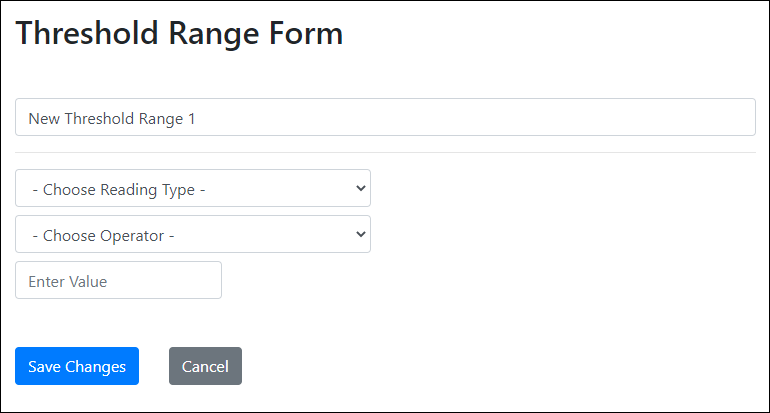Cancel the threshold range form
Image resolution: width=770 pixels, height=413 pixels.
[205, 366]
